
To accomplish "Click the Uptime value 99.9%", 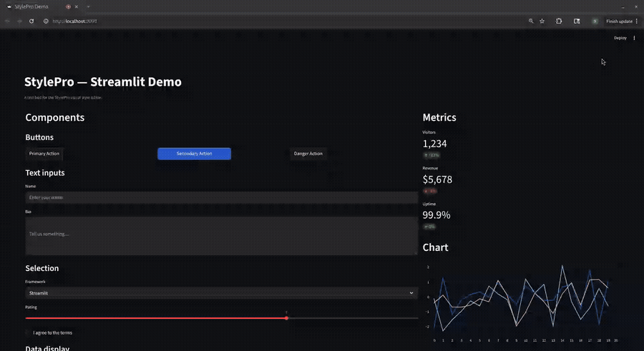I will (x=436, y=215).
